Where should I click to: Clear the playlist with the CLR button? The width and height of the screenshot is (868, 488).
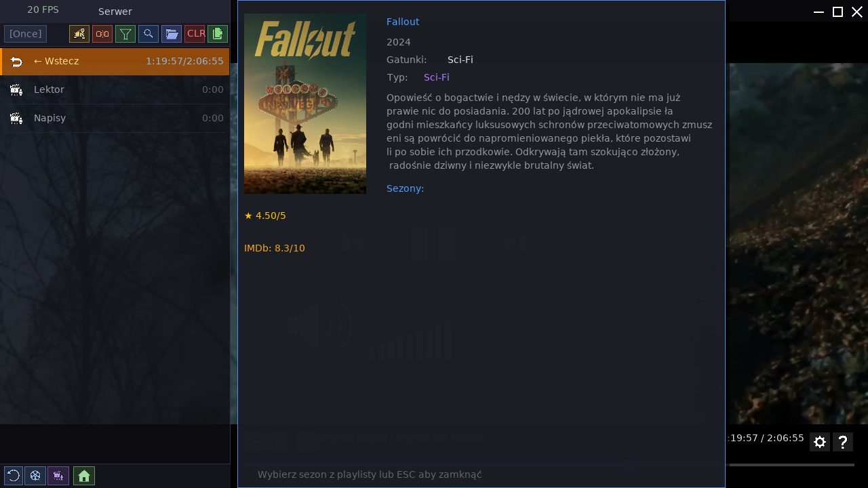coord(195,34)
